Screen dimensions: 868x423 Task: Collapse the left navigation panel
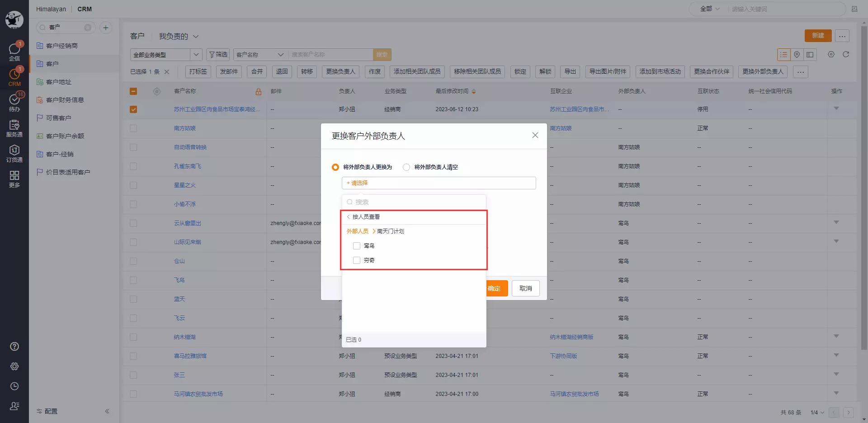pyautogui.click(x=107, y=411)
